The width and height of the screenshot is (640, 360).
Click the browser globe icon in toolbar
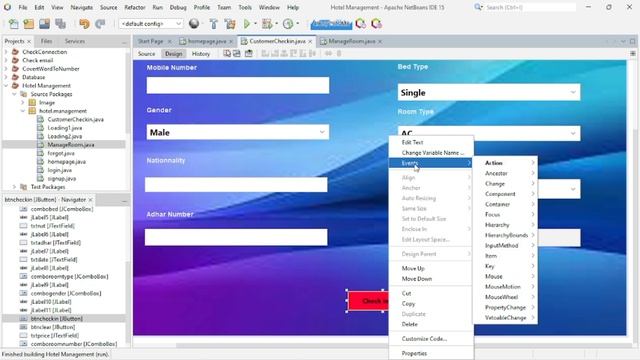(x=194, y=24)
